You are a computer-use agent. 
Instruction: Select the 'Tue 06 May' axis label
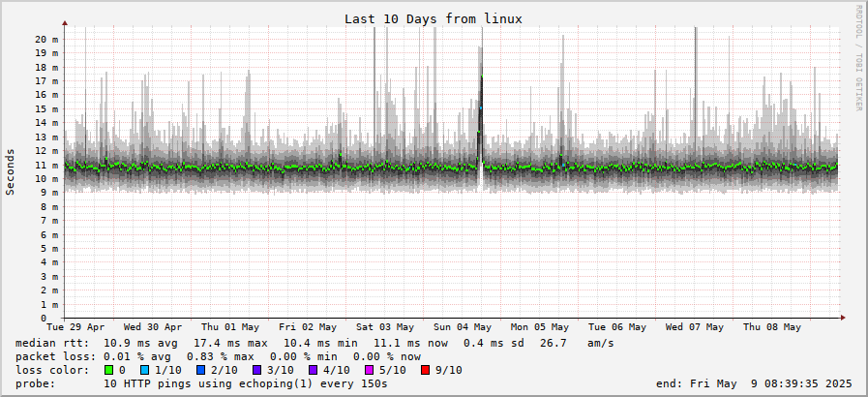click(617, 327)
